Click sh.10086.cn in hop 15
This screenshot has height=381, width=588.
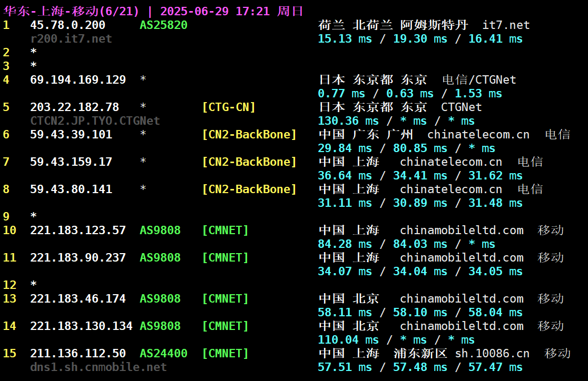[x=493, y=353]
